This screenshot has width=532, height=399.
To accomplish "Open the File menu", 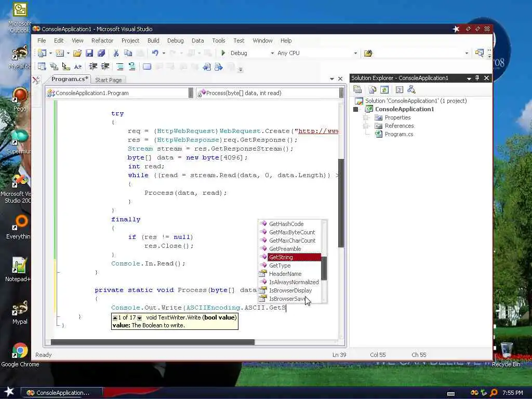I will pyautogui.click(x=42, y=41).
